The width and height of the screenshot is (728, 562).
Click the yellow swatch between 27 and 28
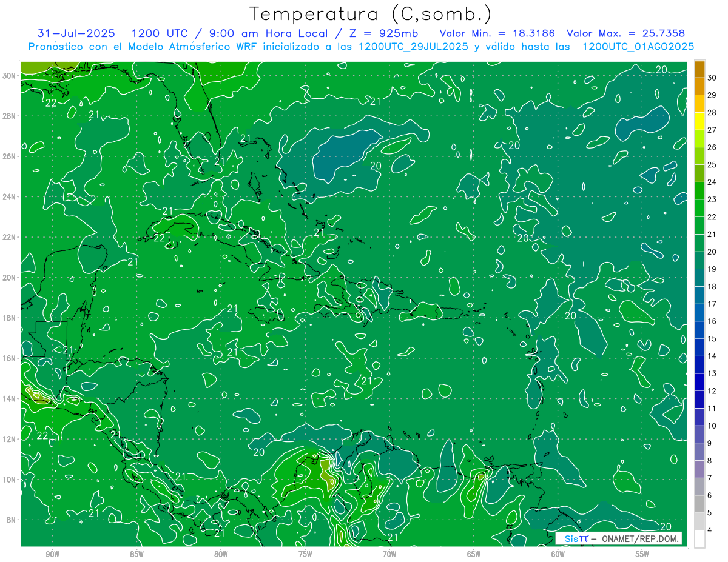click(699, 121)
